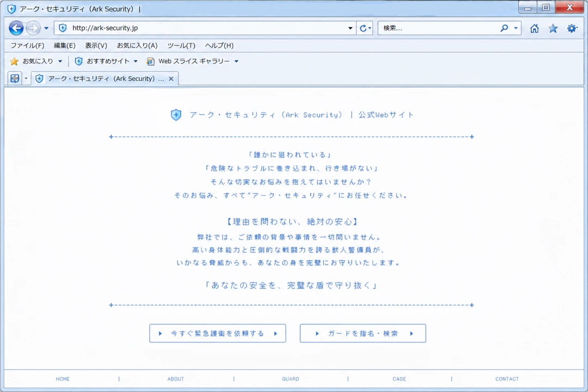Open the tab list dropdown arrow

click(26, 78)
